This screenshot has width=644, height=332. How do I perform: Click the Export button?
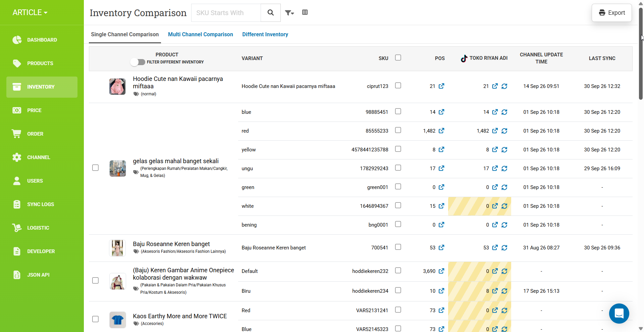pos(611,13)
